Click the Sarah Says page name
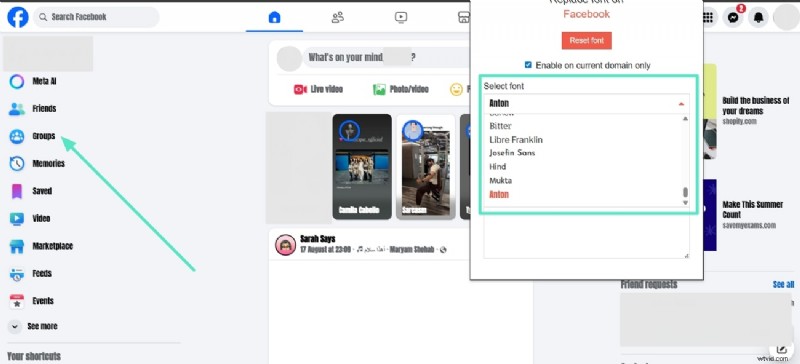800x364 pixels. coord(318,239)
